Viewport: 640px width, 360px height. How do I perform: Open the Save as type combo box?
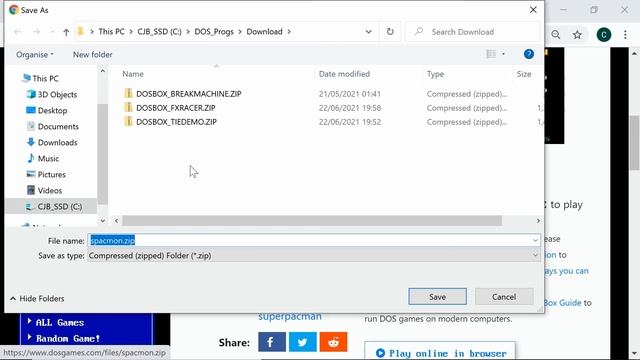314,256
